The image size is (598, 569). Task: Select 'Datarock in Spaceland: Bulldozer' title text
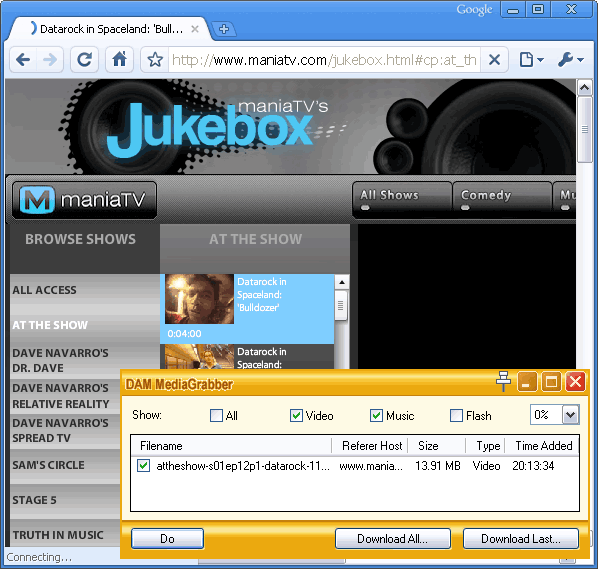coord(262,295)
